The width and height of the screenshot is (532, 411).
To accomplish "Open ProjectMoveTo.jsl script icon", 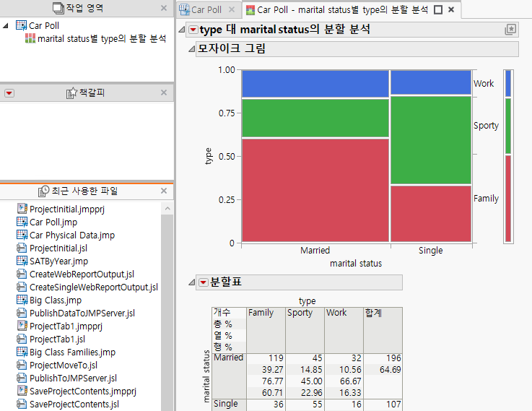I will point(22,365).
